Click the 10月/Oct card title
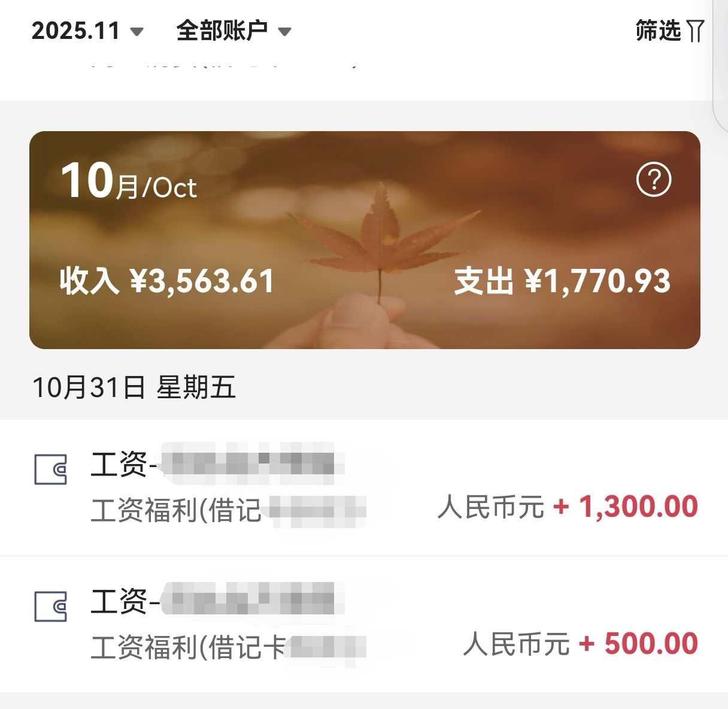Screen dimensions: 728x709 tap(129, 183)
